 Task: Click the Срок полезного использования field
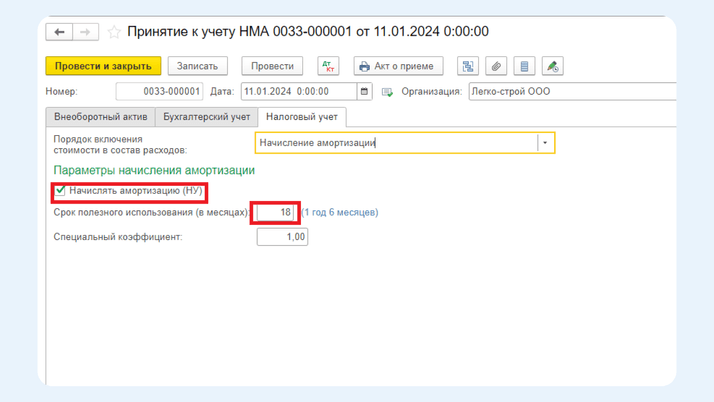(275, 212)
